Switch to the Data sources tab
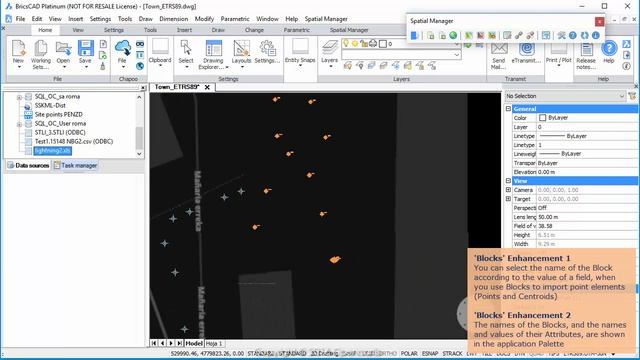The height and width of the screenshot is (360, 640). click(x=28, y=165)
